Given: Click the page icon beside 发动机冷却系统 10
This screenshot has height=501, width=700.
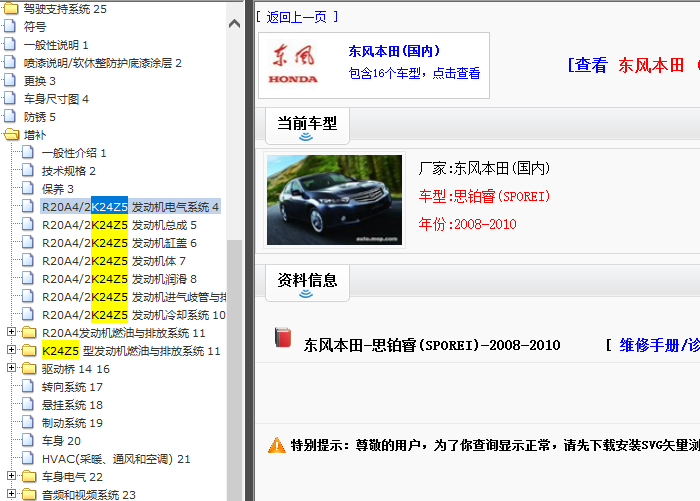Looking at the screenshot, I should (28, 314).
